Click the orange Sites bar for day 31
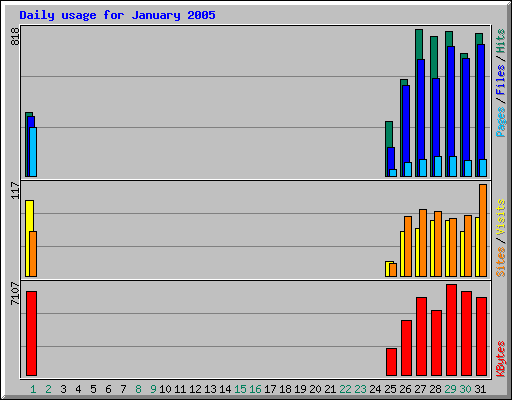Viewport: 512px width, 400px height. (483, 230)
